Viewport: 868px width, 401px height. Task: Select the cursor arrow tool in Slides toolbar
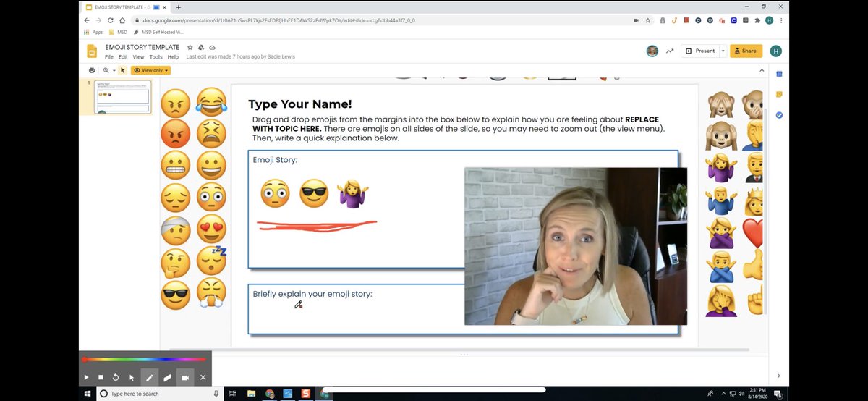(122, 70)
